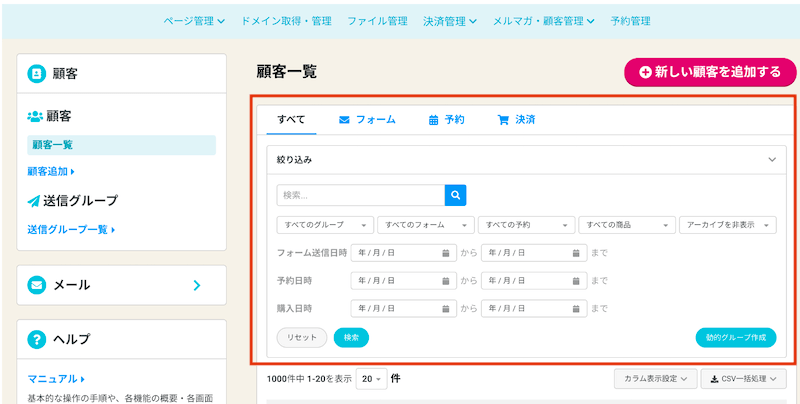
Task: Open calendar icon in 予約日時 end date
Action: 576,281
